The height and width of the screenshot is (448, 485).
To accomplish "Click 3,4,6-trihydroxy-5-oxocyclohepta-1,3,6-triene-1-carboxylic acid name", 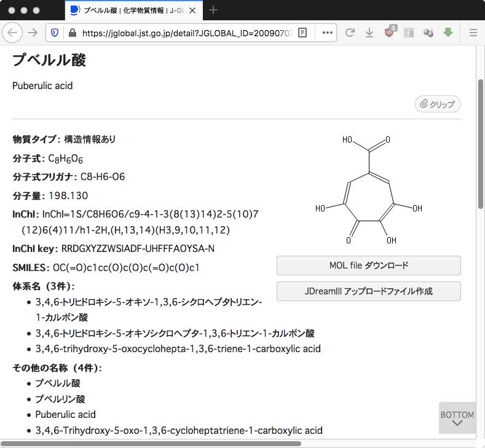I will 178,349.
